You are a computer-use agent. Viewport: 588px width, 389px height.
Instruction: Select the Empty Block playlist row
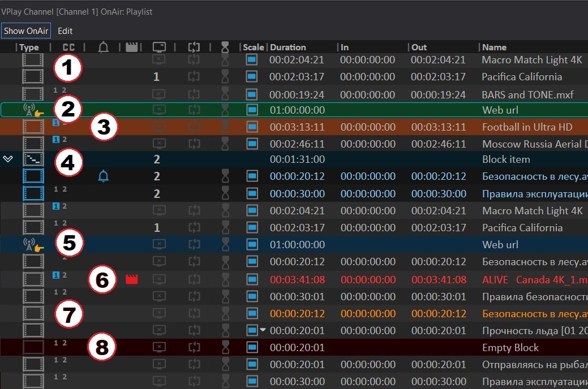point(294,347)
